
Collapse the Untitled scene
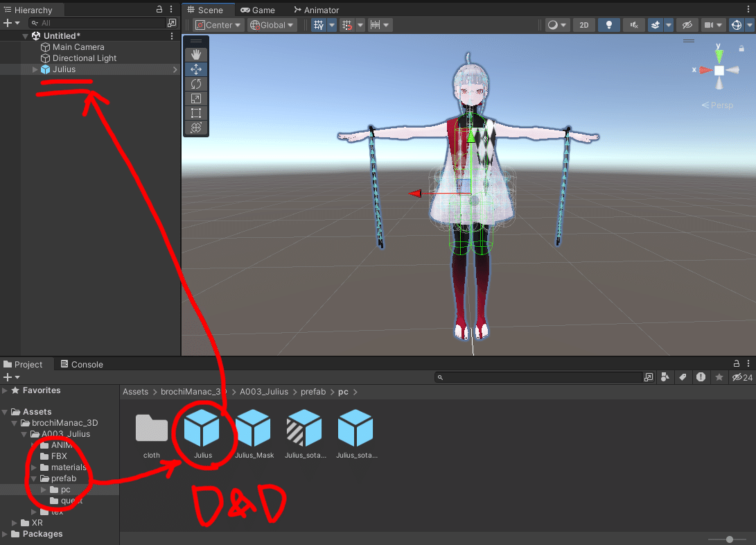25,36
